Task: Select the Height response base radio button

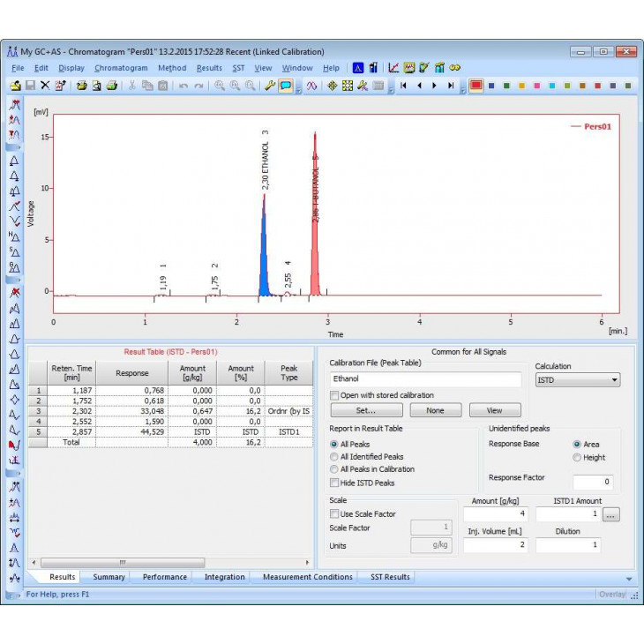Action: pyautogui.click(x=577, y=457)
